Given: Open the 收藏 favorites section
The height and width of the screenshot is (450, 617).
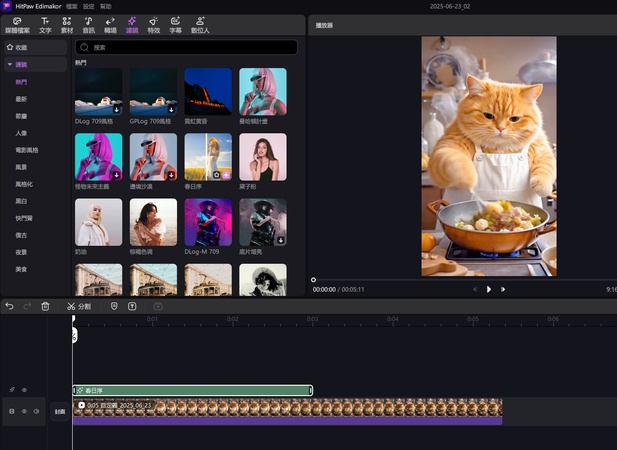Looking at the screenshot, I should pos(20,47).
